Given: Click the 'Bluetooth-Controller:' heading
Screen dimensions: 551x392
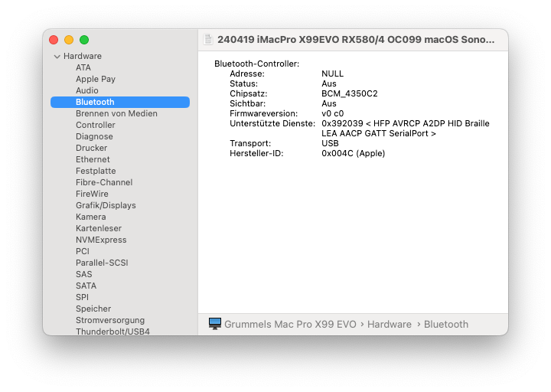Looking at the screenshot, I should coord(257,64).
